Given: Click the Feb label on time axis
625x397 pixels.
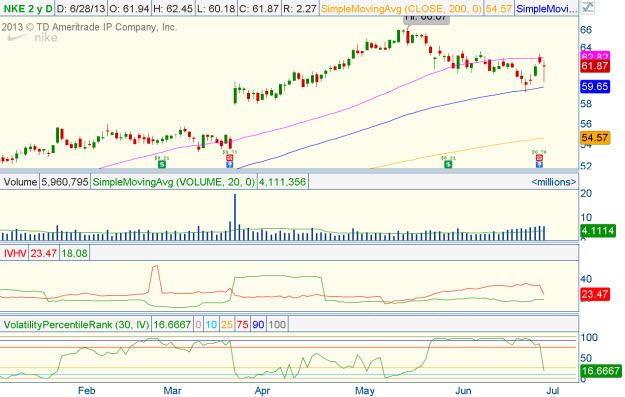Looking at the screenshot, I should [86, 391].
